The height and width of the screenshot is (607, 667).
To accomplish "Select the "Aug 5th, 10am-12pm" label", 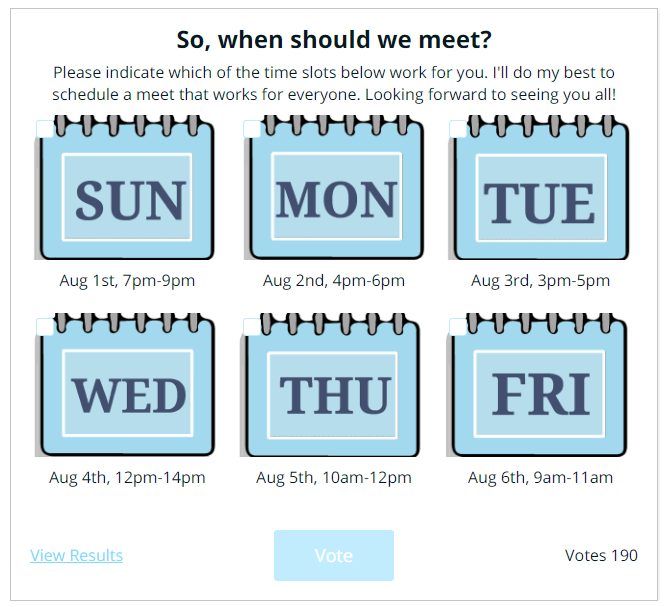I will (x=334, y=478).
